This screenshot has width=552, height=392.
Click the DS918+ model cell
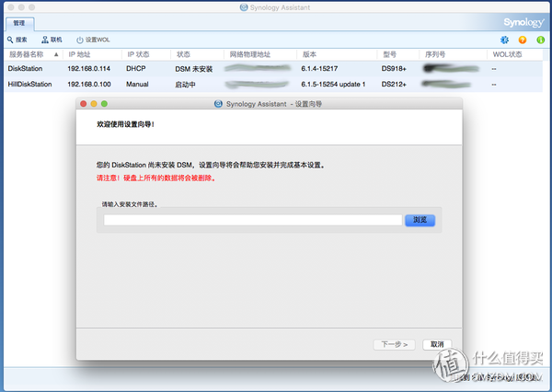pos(394,69)
